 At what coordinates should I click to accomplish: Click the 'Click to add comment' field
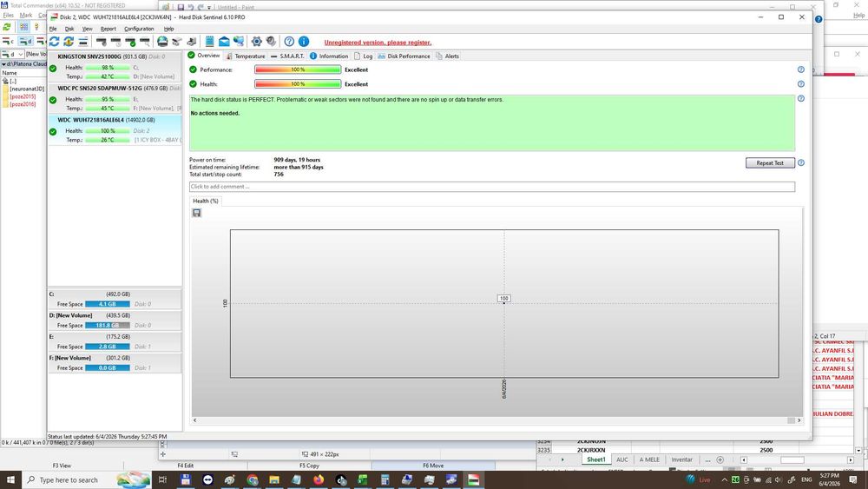click(x=492, y=187)
